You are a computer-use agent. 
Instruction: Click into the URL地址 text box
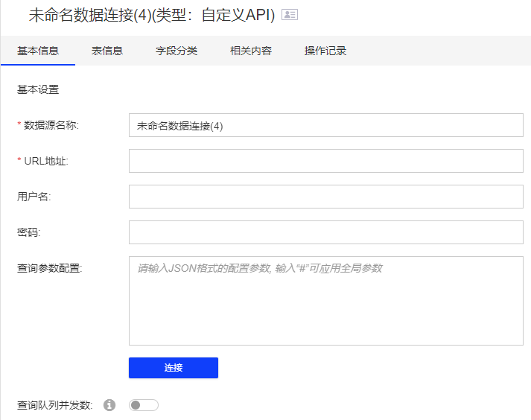pos(325,161)
